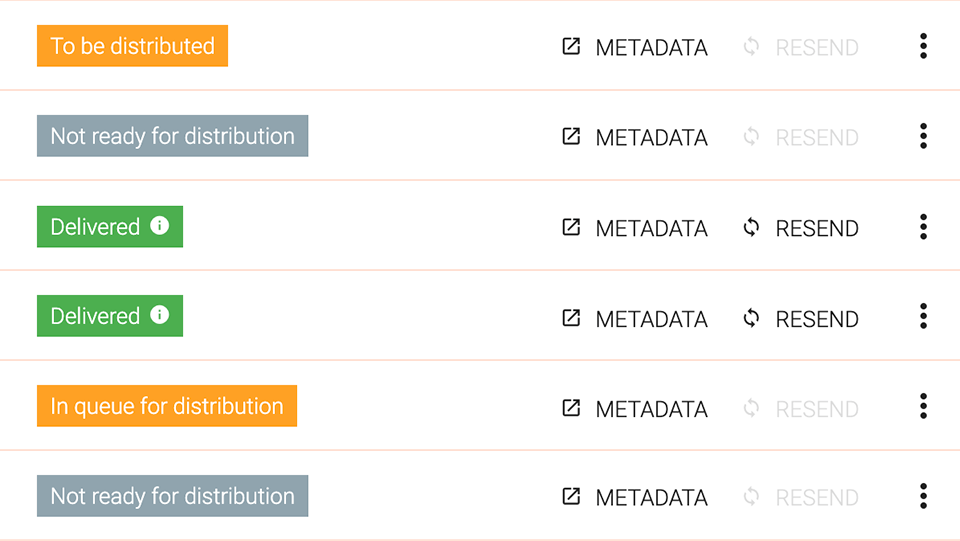Click the info icon on the first Delivered badge
Image resolution: width=960 pixels, height=541 pixels.
[160, 225]
